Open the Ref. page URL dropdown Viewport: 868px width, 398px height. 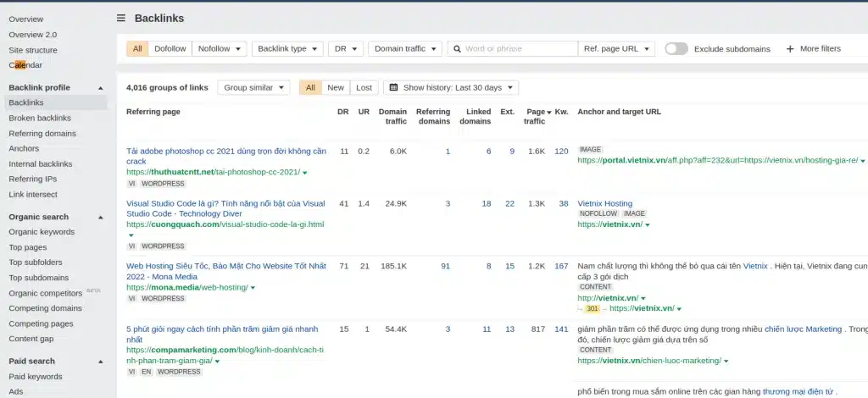tap(616, 48)
